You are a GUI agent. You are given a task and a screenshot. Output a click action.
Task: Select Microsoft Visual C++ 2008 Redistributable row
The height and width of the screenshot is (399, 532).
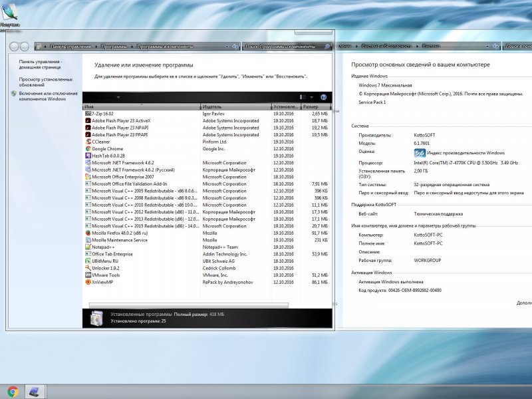coord(207,198)
